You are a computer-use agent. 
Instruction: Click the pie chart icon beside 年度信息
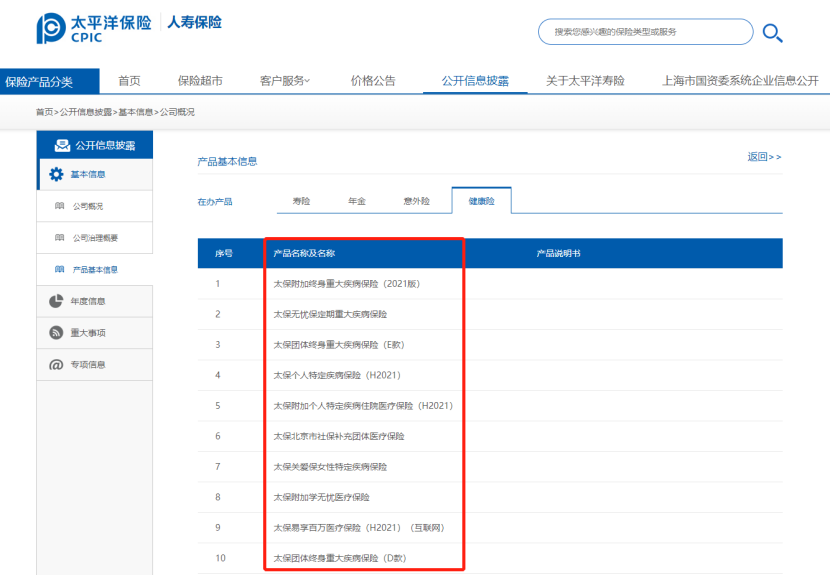coord(56,301)
